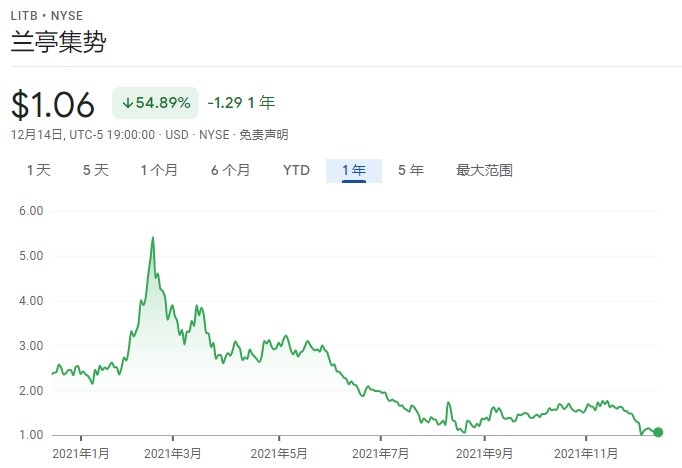Click the -1.29 1年 change text
The height and width of the screenshot is (468, 682).
(x=241, y=103)
